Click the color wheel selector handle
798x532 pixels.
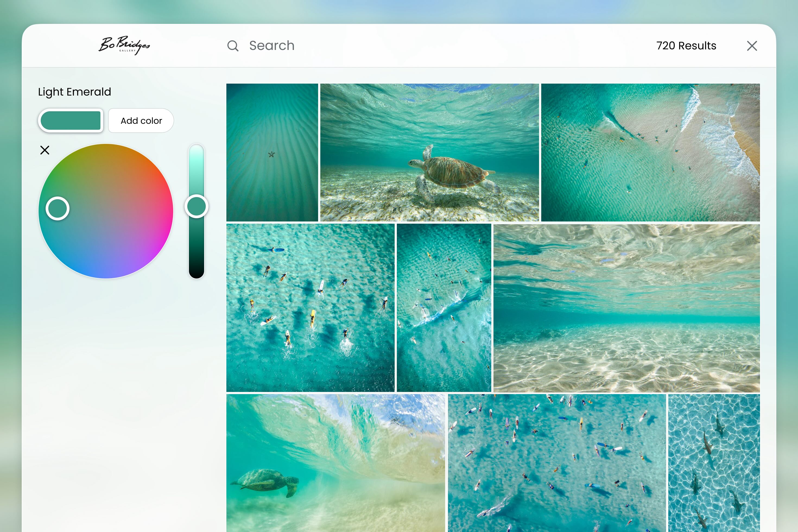coord(58,209)
